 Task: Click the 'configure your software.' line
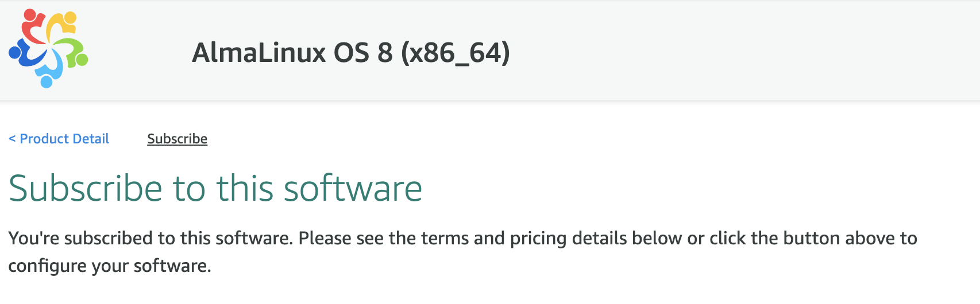(x=110, y=266)
